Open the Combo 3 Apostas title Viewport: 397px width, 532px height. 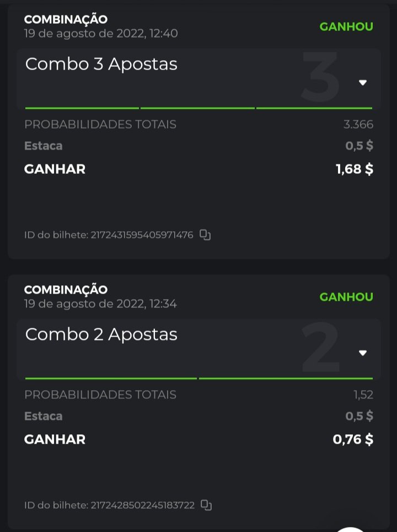(x=101, y=64)
